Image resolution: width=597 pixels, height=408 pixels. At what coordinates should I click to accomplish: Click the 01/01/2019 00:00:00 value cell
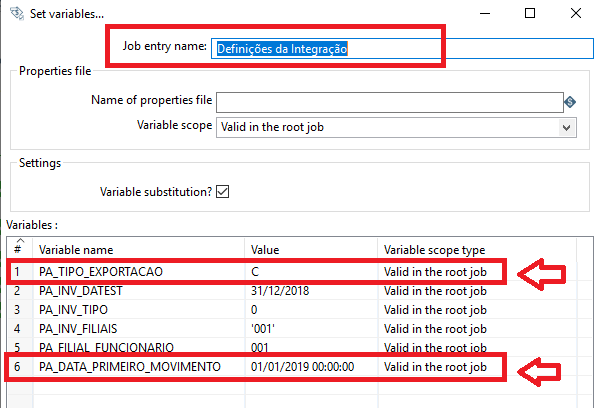pos(311,367)
